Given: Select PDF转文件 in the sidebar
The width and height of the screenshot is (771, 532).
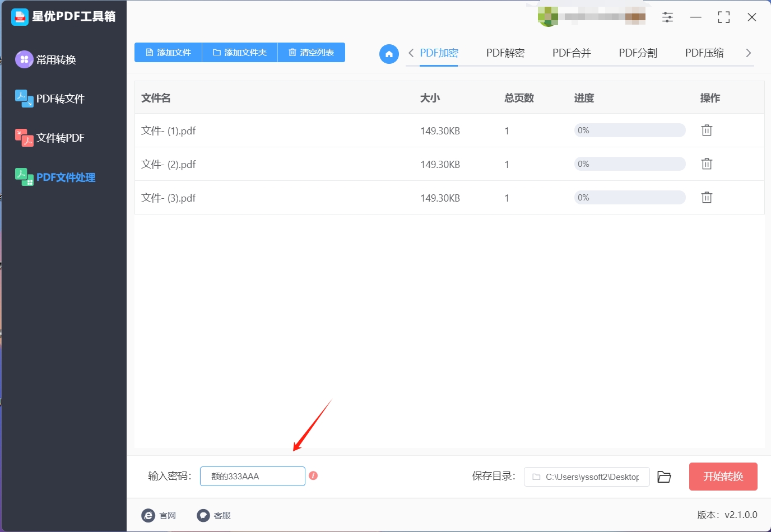Looking at the screenshot, I should 50,99.
